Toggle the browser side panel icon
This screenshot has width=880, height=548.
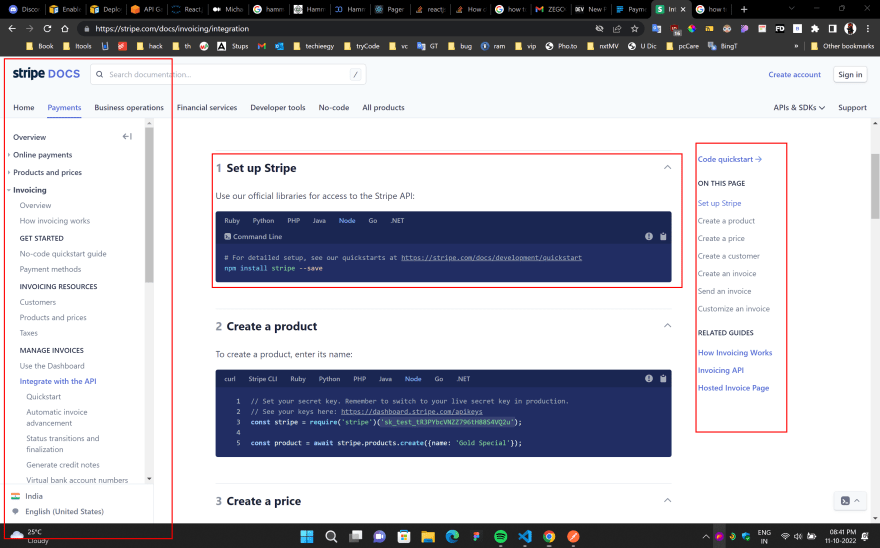833,29
